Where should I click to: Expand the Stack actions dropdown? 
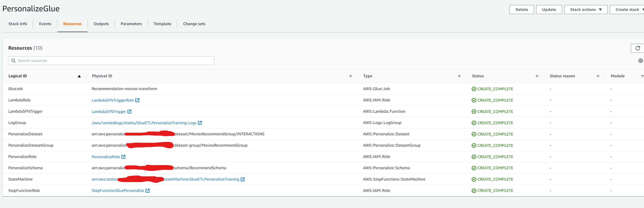tap(586, 9)
